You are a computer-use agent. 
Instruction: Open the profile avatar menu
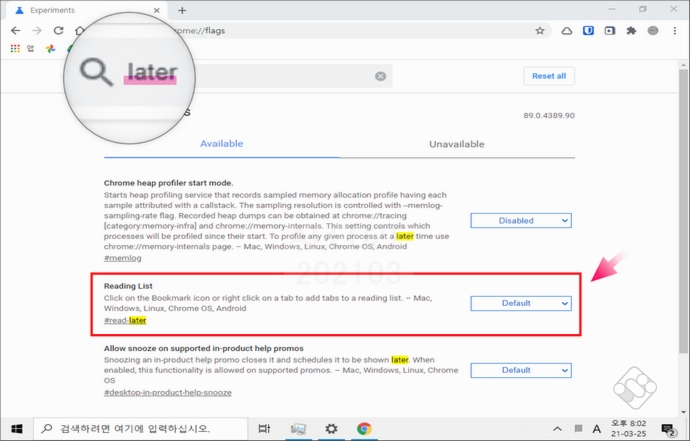[x=653, y=30]
